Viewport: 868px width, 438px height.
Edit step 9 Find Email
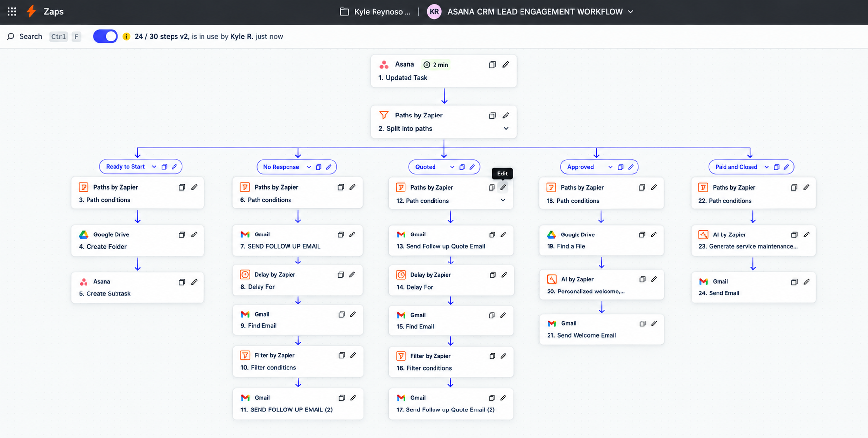[353, 314]
